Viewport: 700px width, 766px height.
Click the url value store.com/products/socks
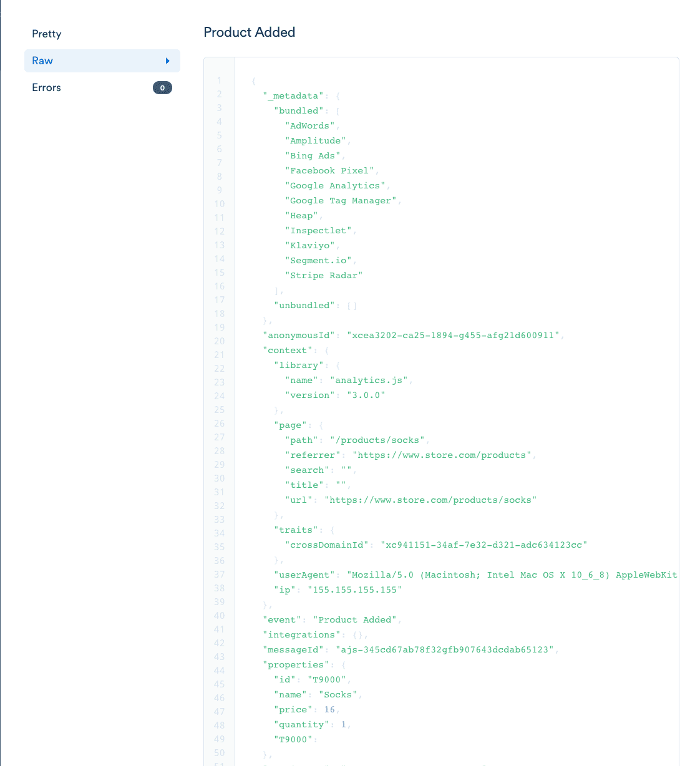click(x=431, y=500)
